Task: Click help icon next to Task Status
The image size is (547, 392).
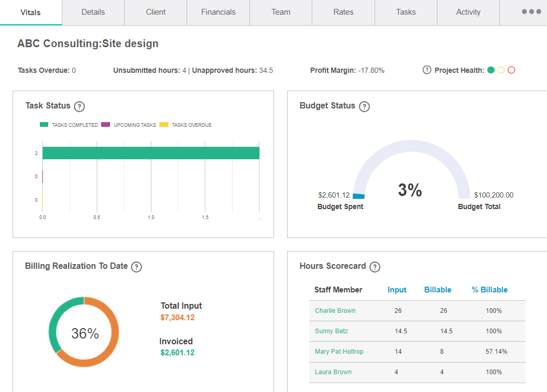Action: point(79,106)
